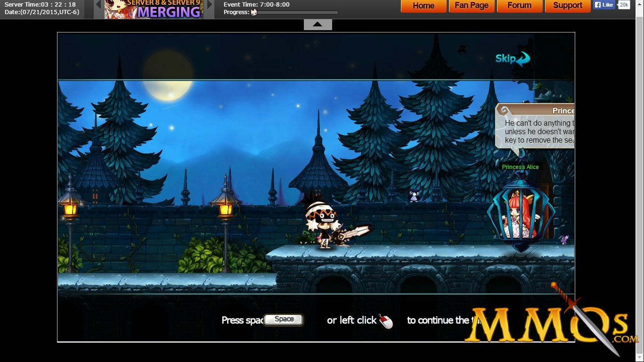Click the 20k like count bubble
The width and height of the screenshot is (644, 362).
624,5
